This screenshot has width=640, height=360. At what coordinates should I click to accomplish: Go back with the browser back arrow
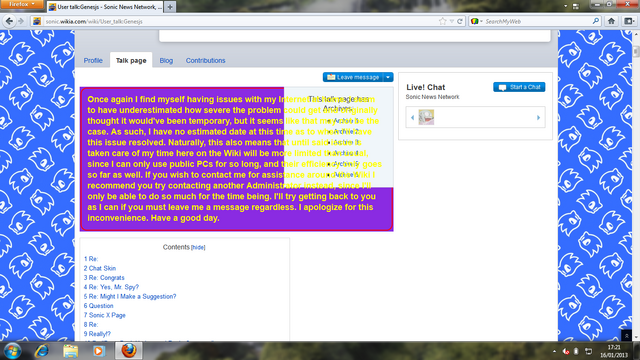tap(9, 21)
